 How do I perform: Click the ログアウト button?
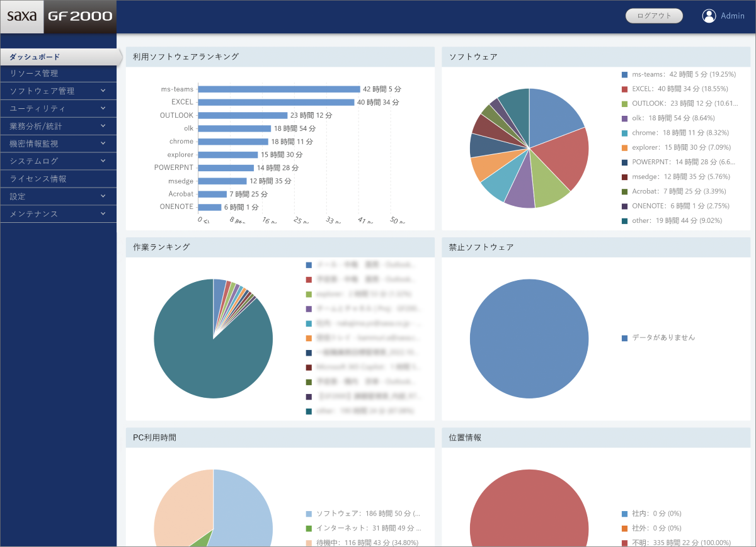point(654,16)
